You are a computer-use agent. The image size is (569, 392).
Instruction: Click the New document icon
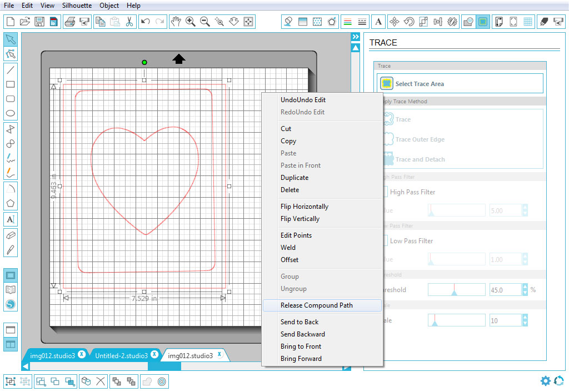(x=11, y=22)
